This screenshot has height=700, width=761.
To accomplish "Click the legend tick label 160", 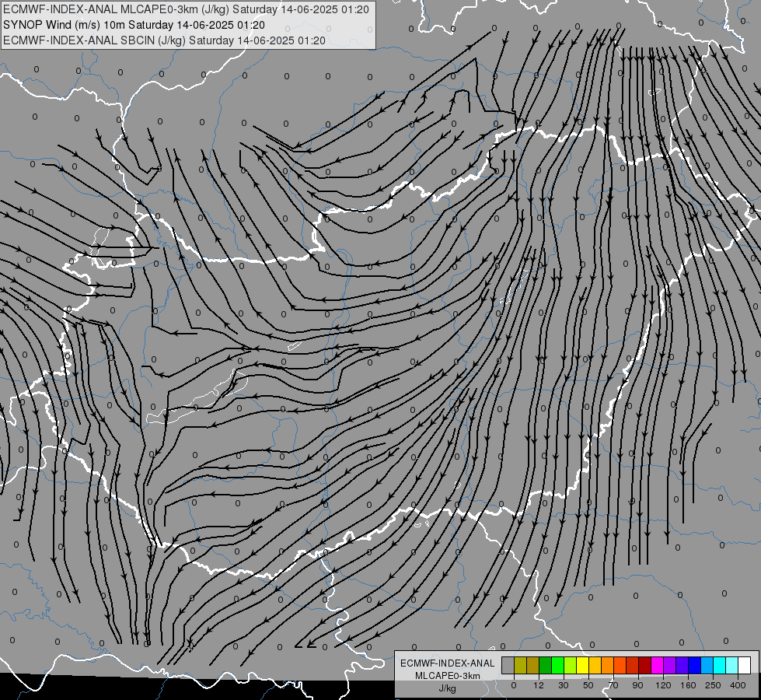I will pyautogui.click(x=688, y=685).
